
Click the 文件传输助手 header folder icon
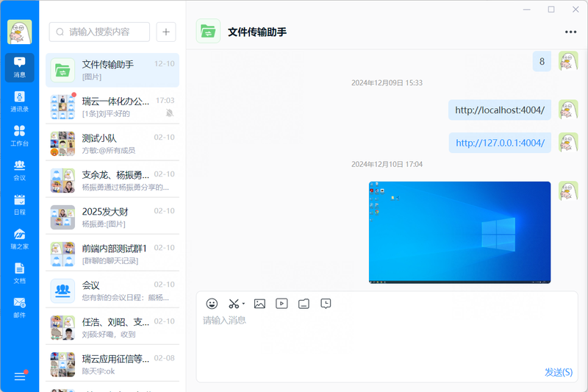208,31
